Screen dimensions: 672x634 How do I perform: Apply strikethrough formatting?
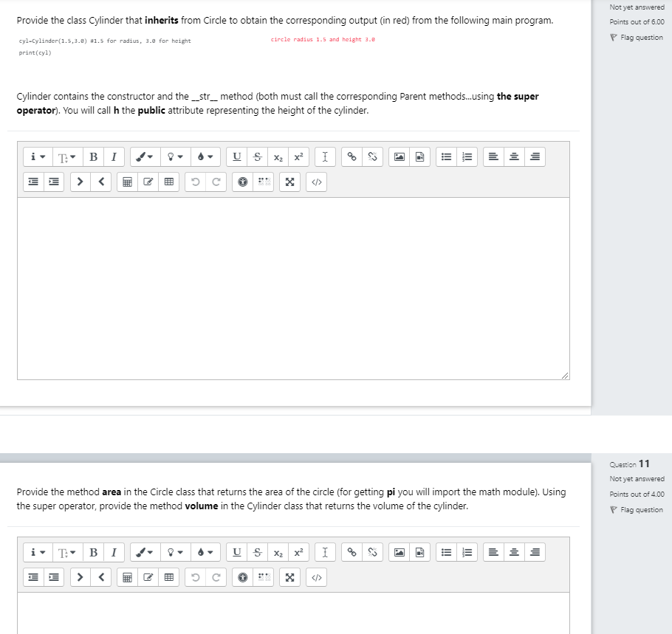pyautogui.click(x=257, y=156)
